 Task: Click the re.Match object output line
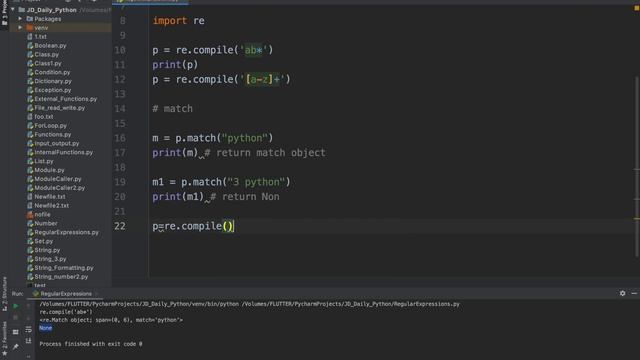[x=111, y=320]
